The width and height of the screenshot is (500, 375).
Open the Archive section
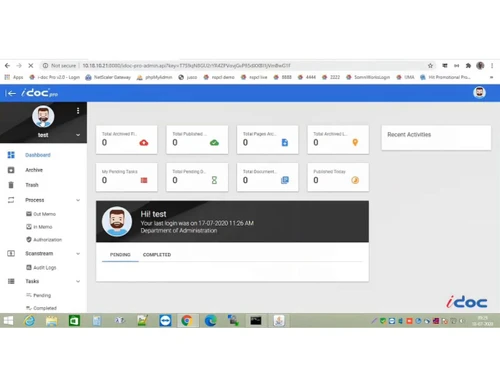coord(34,170)
